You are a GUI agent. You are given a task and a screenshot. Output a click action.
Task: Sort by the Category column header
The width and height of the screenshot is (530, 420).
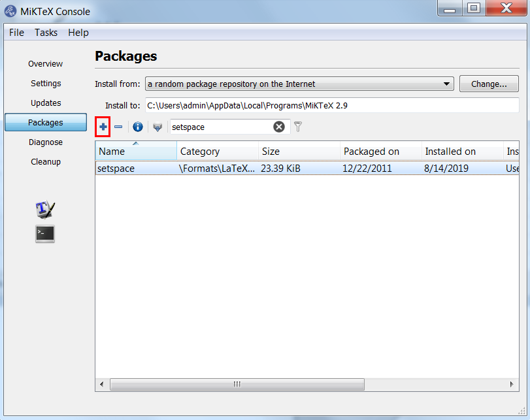tap(218, 151)
